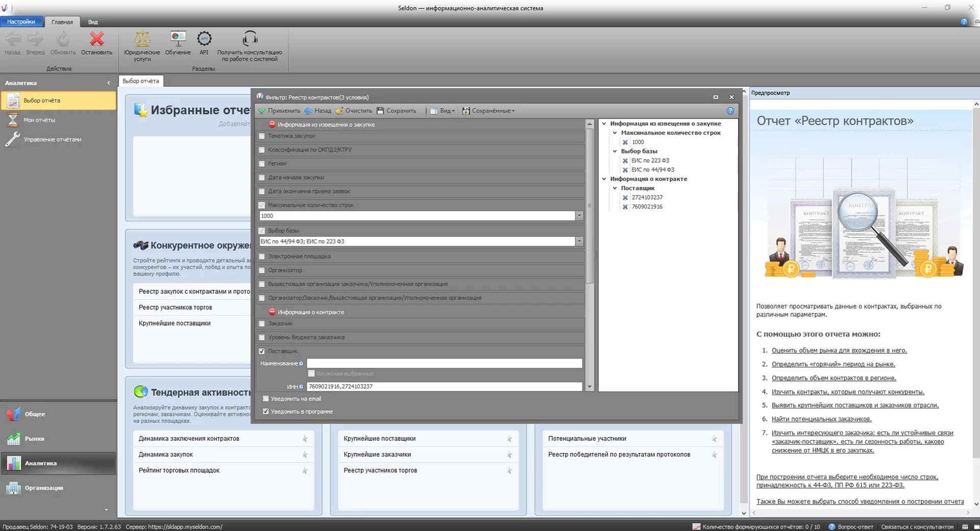Open the Training (Обучение) icon
980x531 pixels.
[178, 39]
